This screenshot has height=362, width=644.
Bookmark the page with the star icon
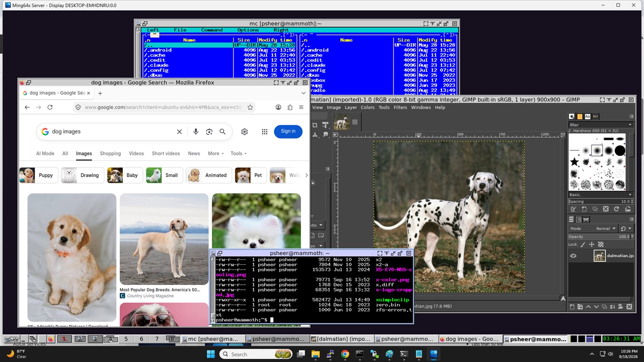(250, 107)
